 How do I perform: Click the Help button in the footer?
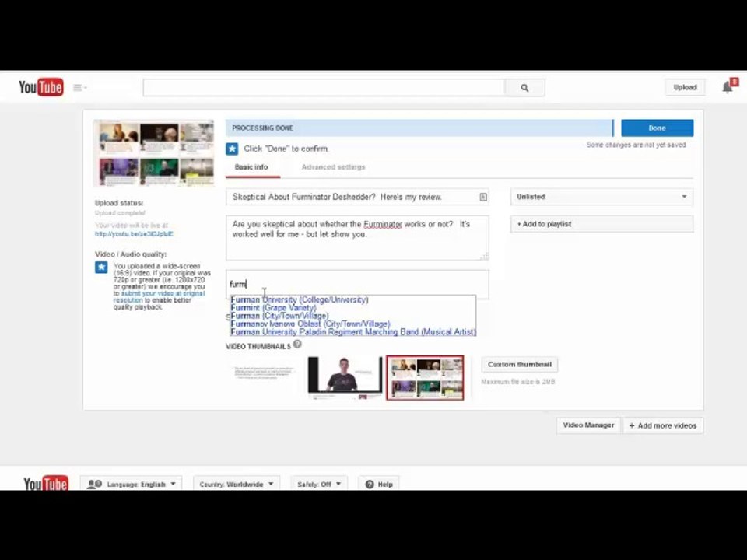coord(379,485)
